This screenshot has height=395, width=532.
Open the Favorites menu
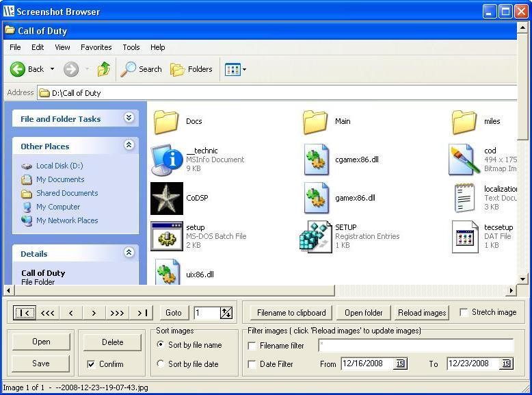click(96, 47)
